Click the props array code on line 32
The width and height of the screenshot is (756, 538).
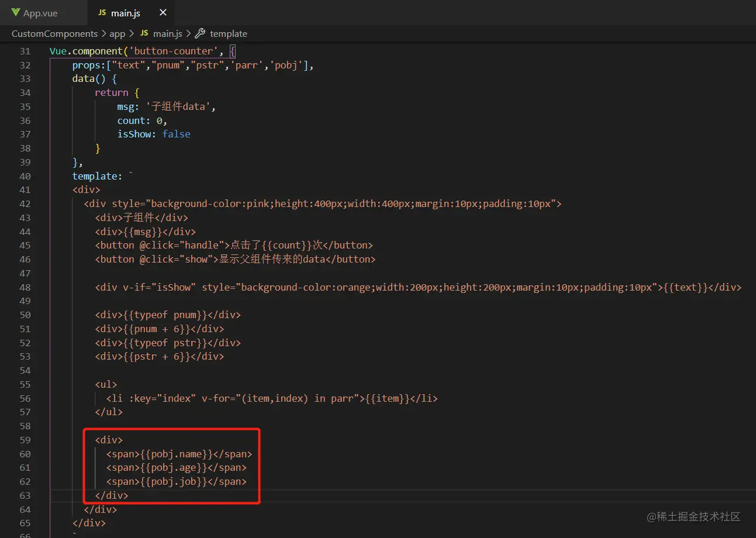(x=194, y=65)
